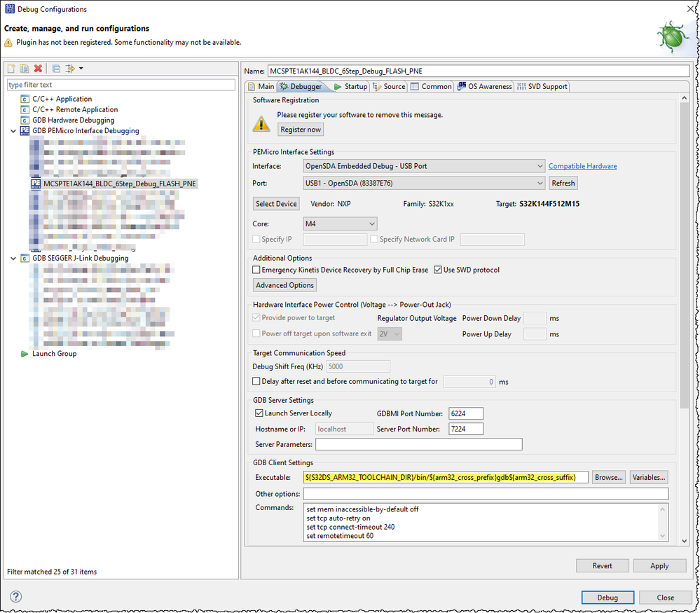Click the Register now button
Screen dimensions: 700x613
coord(300,129)
